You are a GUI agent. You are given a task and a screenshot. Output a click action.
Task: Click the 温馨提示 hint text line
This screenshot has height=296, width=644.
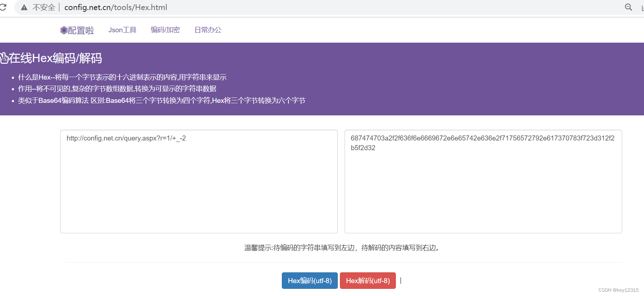(342, 248)
